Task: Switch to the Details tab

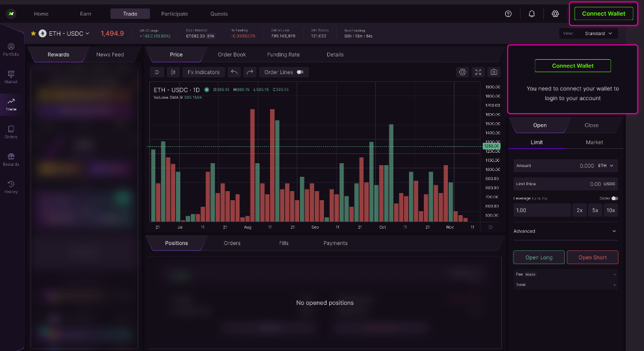Action: coord(335,55)
